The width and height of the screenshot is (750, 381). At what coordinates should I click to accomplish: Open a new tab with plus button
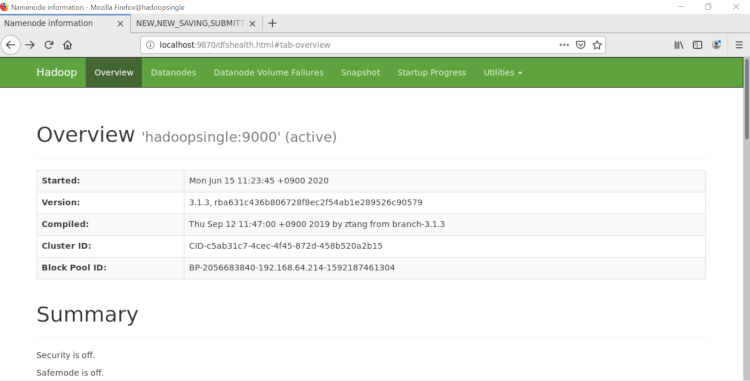coord(272,23)
